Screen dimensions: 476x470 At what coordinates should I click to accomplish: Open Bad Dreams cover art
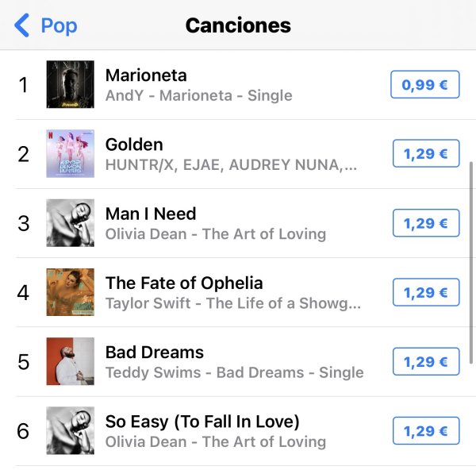70,361
